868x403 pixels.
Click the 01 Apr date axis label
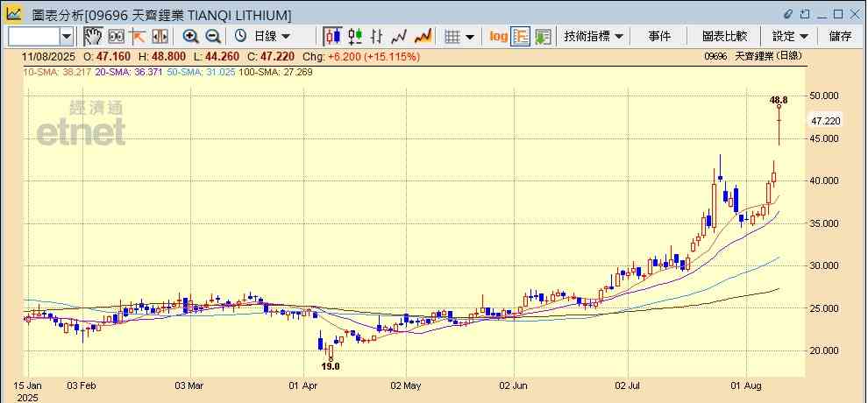[x=303, y=385]
